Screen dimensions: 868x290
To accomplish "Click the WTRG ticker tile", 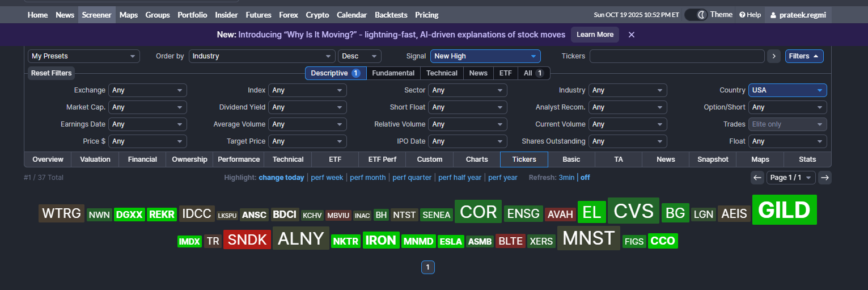I will pyautogui.click(x=62, y=213).
